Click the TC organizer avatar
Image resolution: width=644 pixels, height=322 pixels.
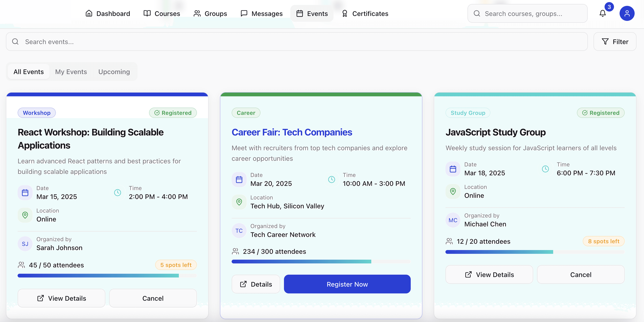click(x=239, y=231)
